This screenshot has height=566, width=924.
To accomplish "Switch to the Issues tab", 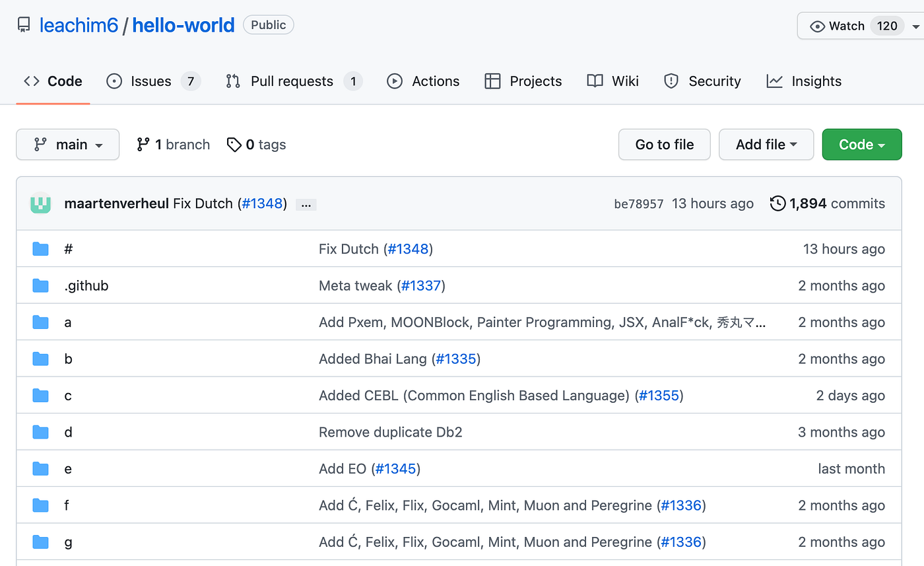I will click(x=151, y=81).
